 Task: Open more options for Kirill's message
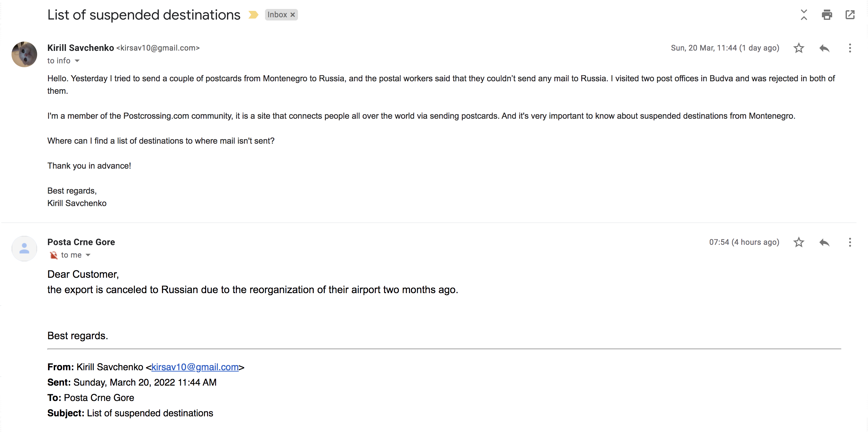tap(850, 48)
